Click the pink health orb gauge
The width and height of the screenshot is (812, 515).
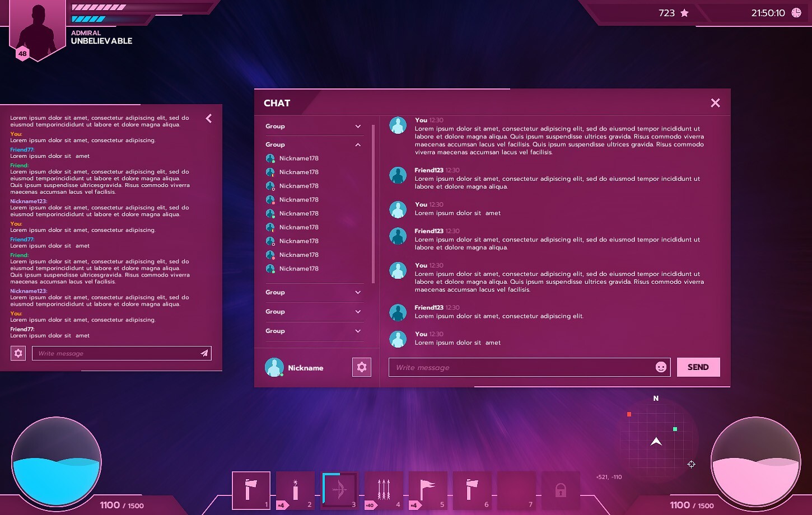point(755,462)
